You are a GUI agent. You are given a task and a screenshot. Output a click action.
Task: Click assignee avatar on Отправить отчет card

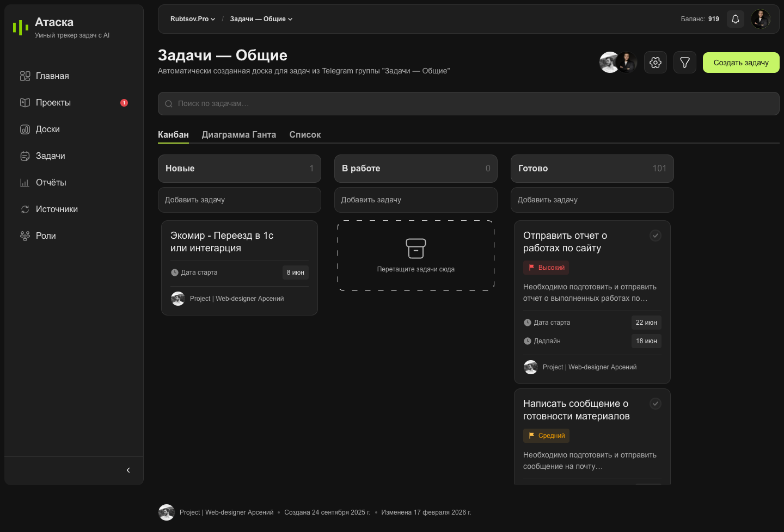(x=531, y=367)
